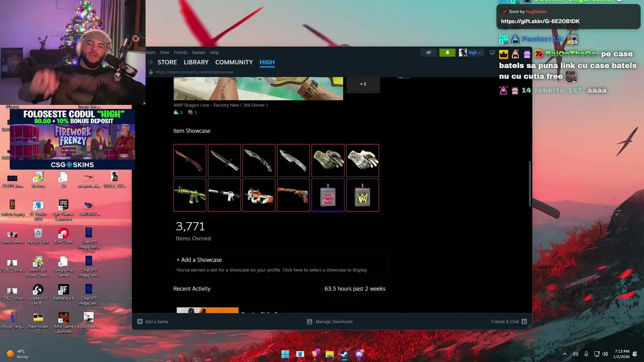Screen dimensions: 644x362
Task: Go to the COMMUNITY tab
Action: click(x=234, y=62)
